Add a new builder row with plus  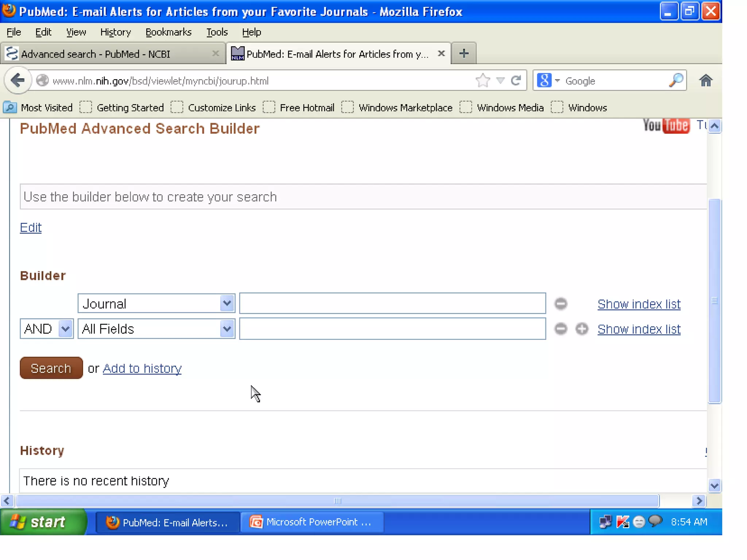click(x=582, y=329)
